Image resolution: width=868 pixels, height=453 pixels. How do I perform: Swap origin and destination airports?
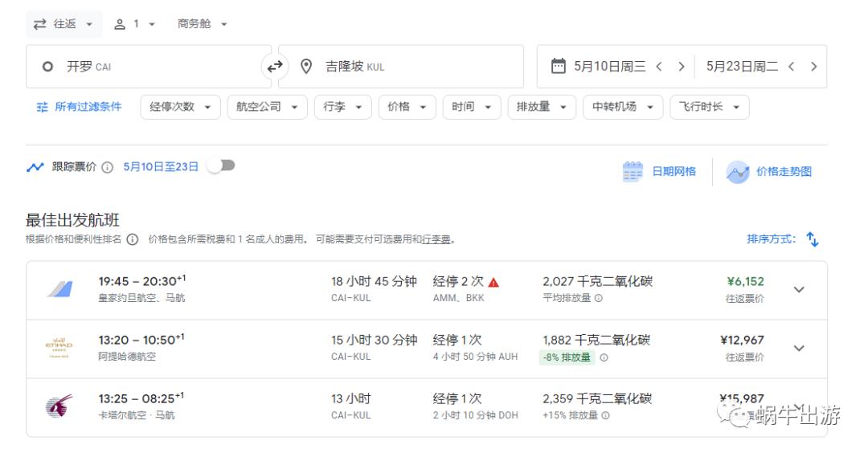275,67
